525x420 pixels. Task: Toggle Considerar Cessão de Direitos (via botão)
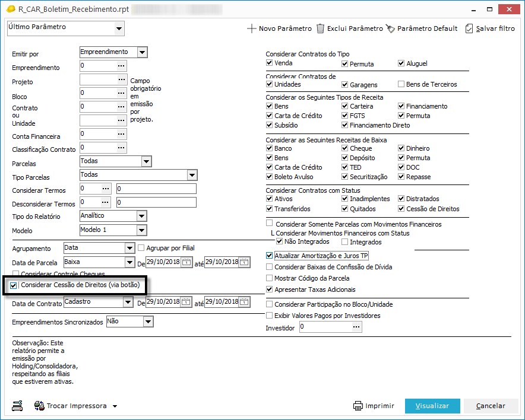(14, 285)
